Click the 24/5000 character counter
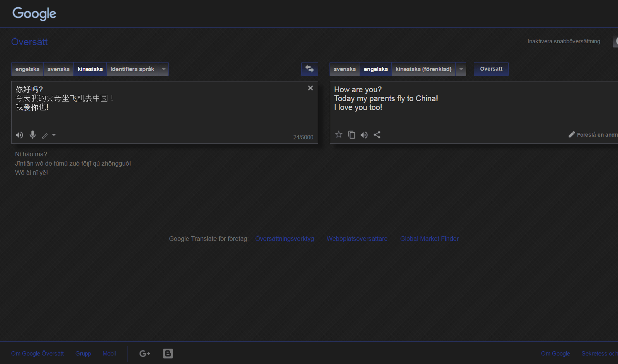The height and width of the screenshot is (364, 618). point(303,137)
